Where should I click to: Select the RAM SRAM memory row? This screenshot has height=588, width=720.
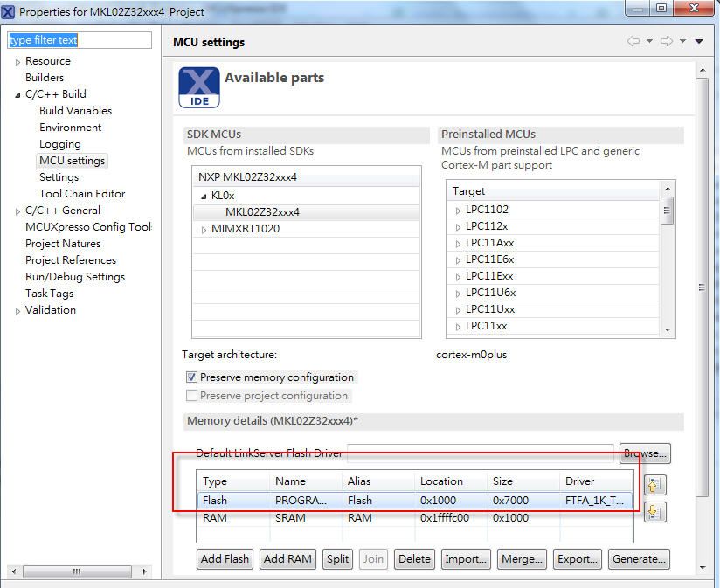click(x=415, y=518)
